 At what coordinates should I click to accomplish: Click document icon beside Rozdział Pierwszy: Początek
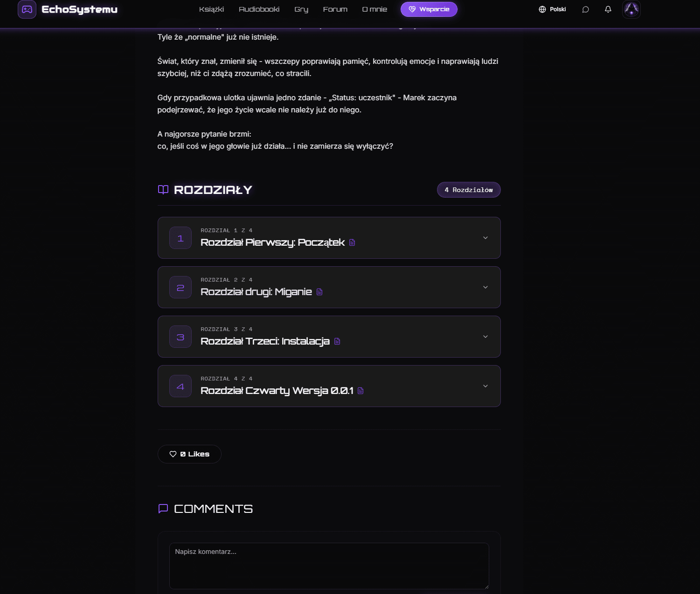pyautogui.click(x=352, y=242)
